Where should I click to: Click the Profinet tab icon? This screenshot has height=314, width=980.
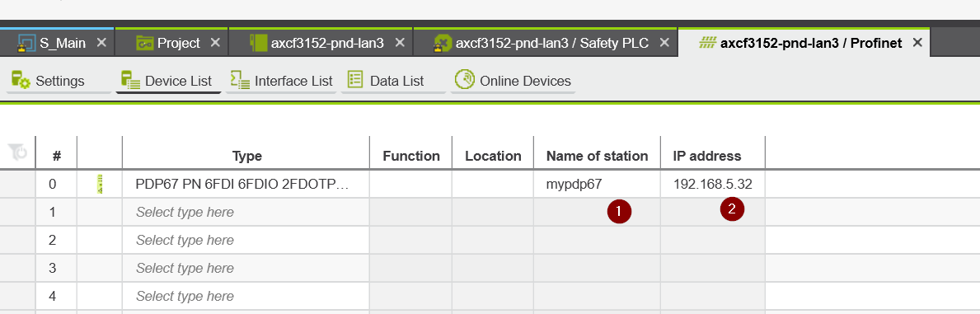click(x=707, y=43)
